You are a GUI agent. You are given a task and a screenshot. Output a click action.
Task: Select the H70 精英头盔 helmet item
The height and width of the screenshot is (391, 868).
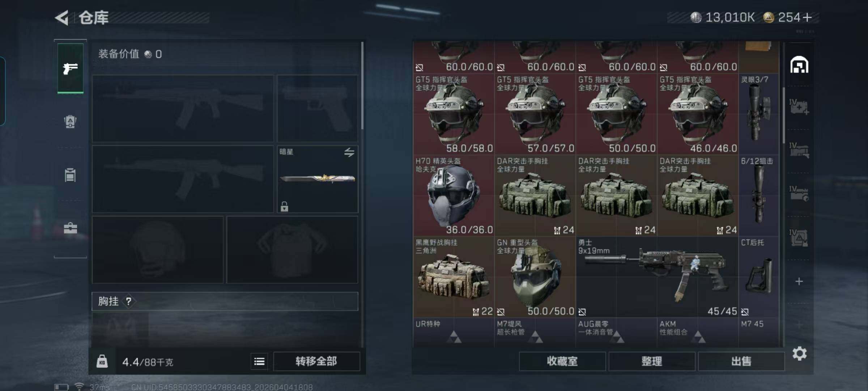(454, 196)
